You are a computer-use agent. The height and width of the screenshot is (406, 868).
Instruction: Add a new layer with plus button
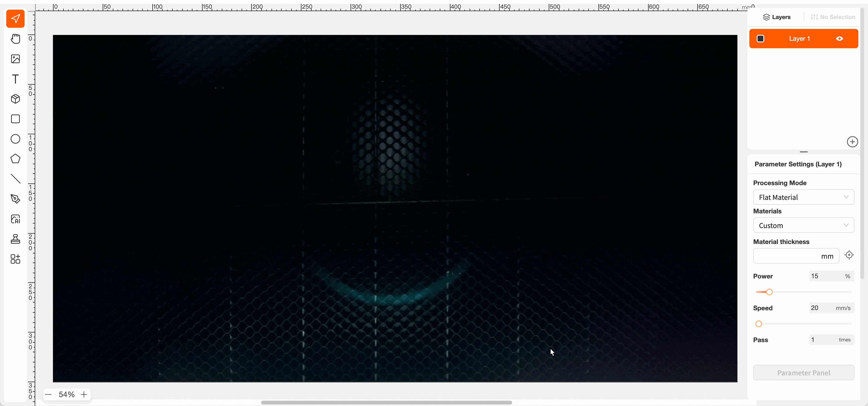[x=852, y=142]
